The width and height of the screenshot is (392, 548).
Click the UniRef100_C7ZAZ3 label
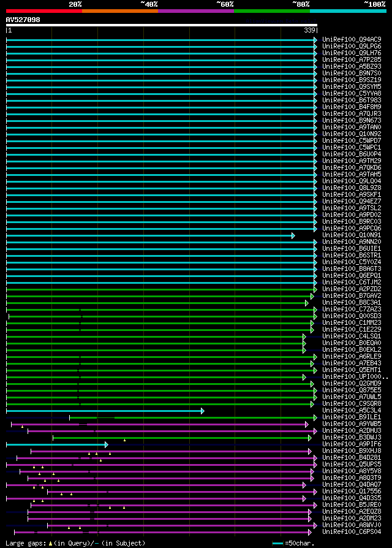click(x=352, y=310)
